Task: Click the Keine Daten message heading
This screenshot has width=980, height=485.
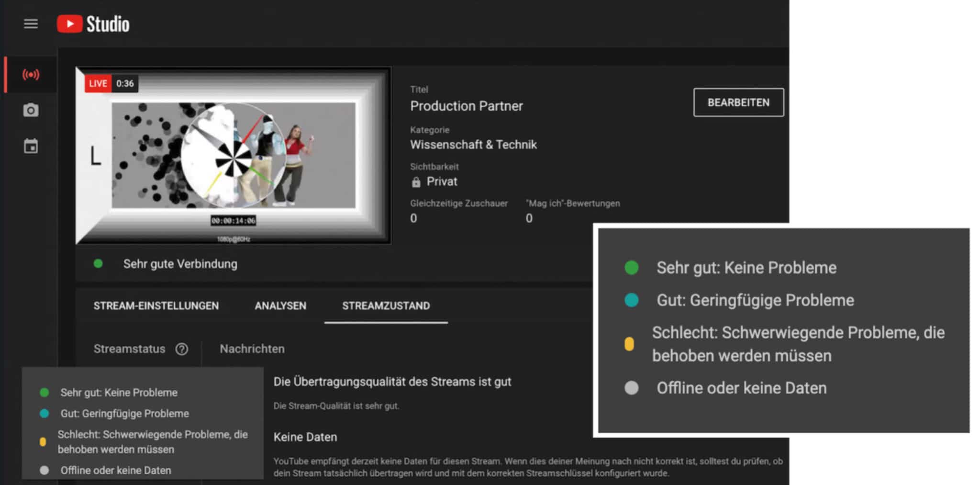Action: coord(305,437)
